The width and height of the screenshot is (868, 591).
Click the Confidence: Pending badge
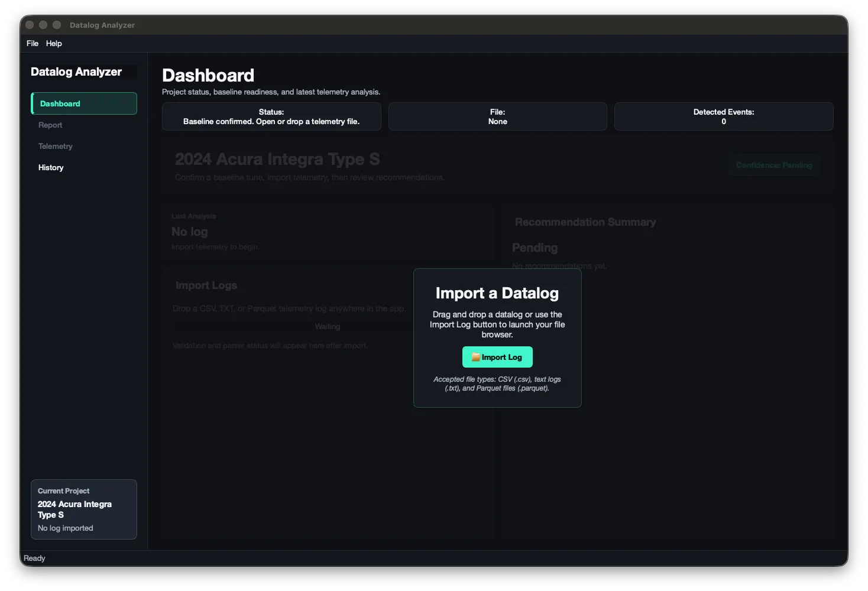pyautogui.click(x=774, y=165)
